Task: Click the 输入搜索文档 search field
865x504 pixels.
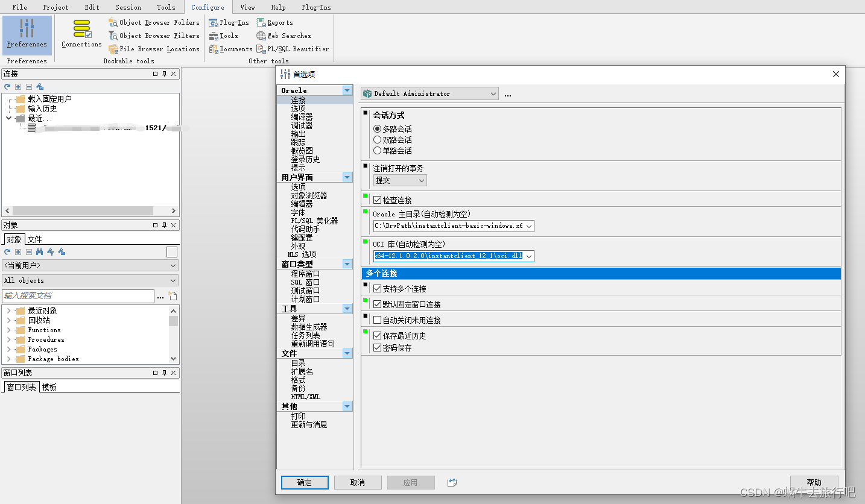Action: [x=78, y=296]
